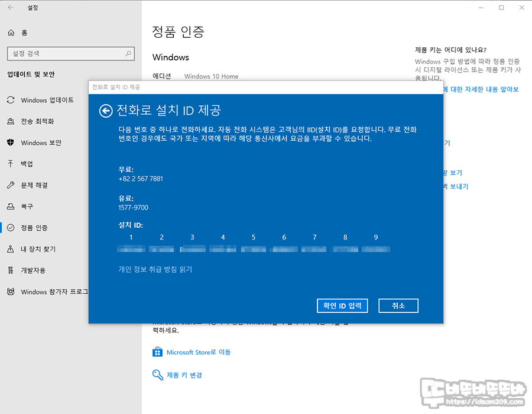Click the Microsoft Store bag icon
This screenshot has width=532, height=414.
[x=157, y=352]
